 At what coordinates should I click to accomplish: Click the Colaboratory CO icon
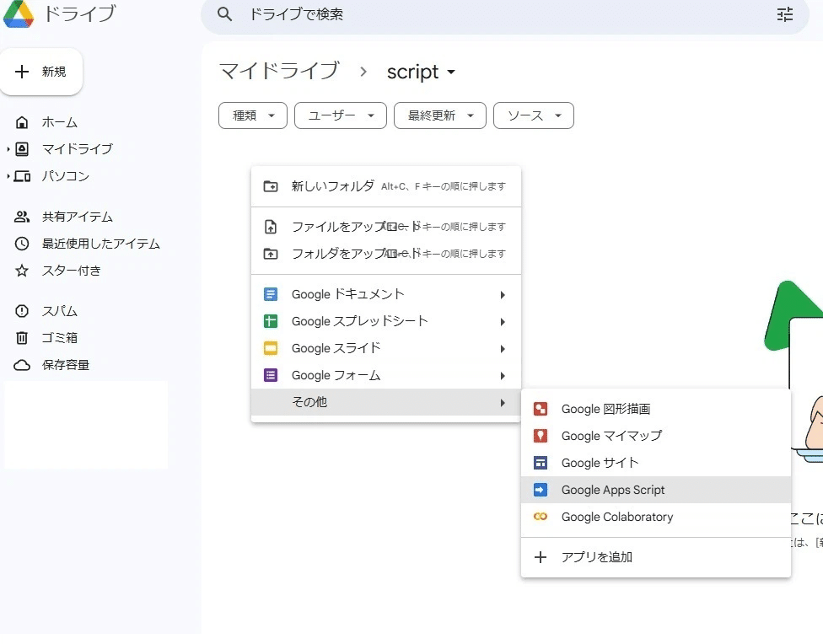540,517
